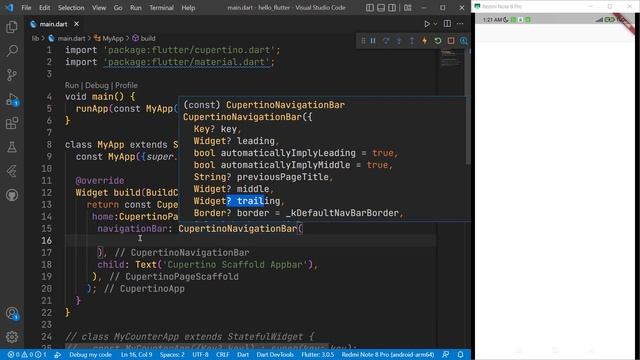Screen dimensions: 640x360
Task: Open the Accounts menu icon
Action: (12, 313)
